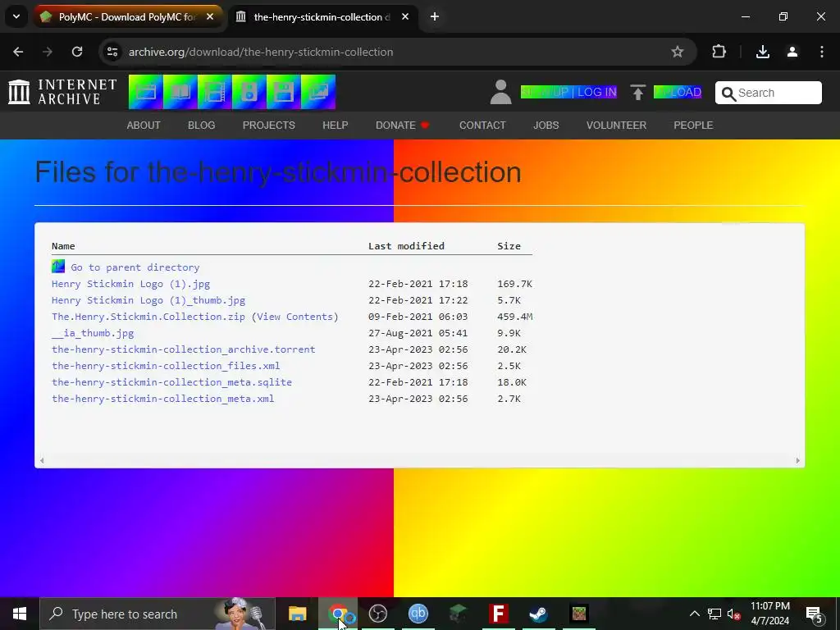Open the VOLUNTEER nav item
The width and height of the screenshot is (840, 630).
tap(616, 126)
